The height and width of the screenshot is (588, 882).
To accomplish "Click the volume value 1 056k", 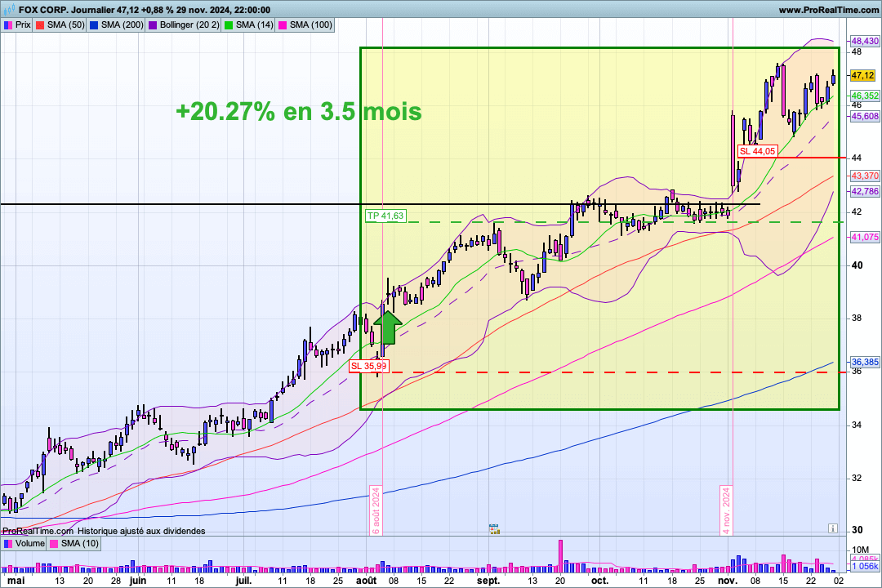I will 865,566.
